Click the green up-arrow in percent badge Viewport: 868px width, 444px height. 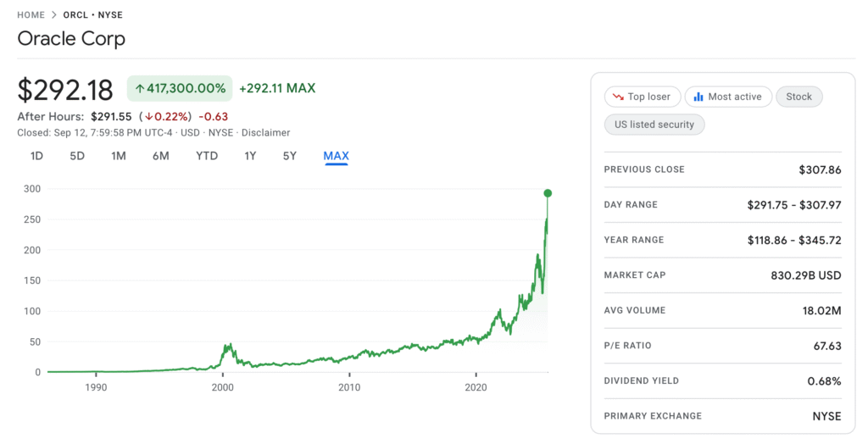point(140,89)
